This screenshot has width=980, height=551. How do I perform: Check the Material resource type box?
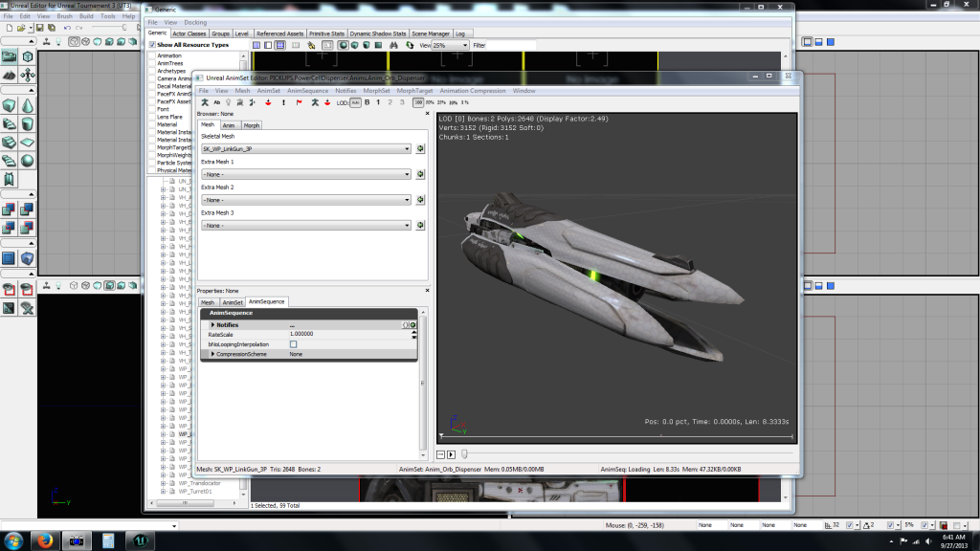point(152,124)
